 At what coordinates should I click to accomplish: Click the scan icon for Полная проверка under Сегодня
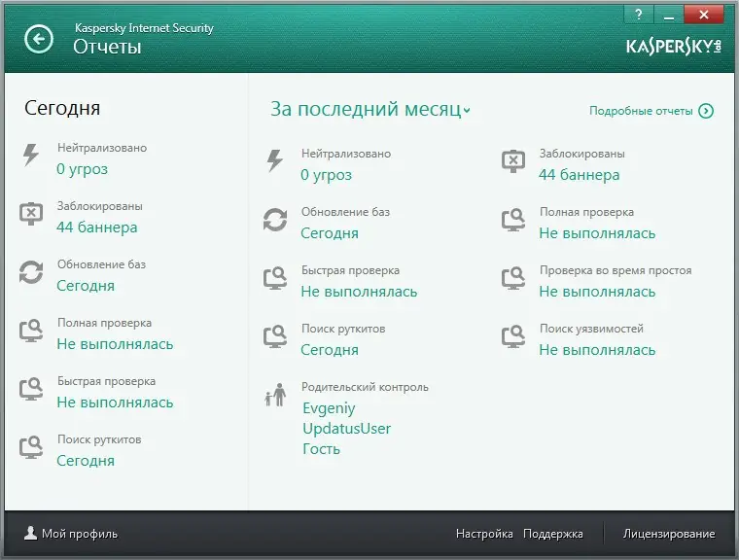pos(31,331)
